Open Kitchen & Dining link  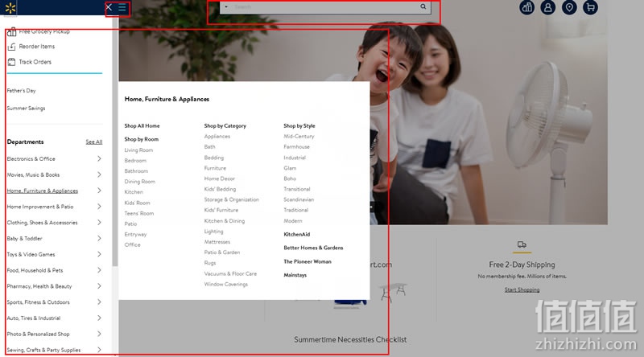pos(225,221)
